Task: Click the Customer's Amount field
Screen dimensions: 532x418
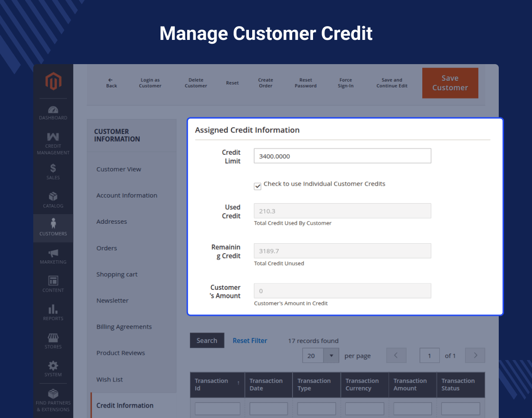Action: 342,291
